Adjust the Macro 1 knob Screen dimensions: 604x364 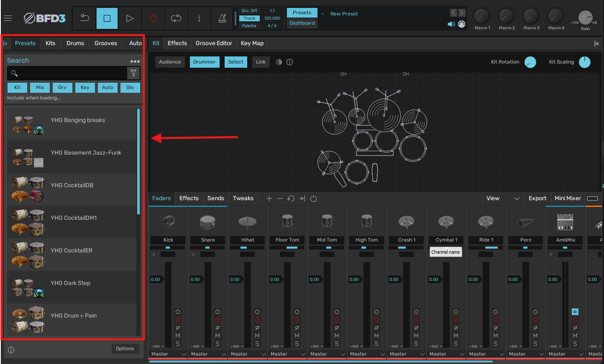coord(481,16)
